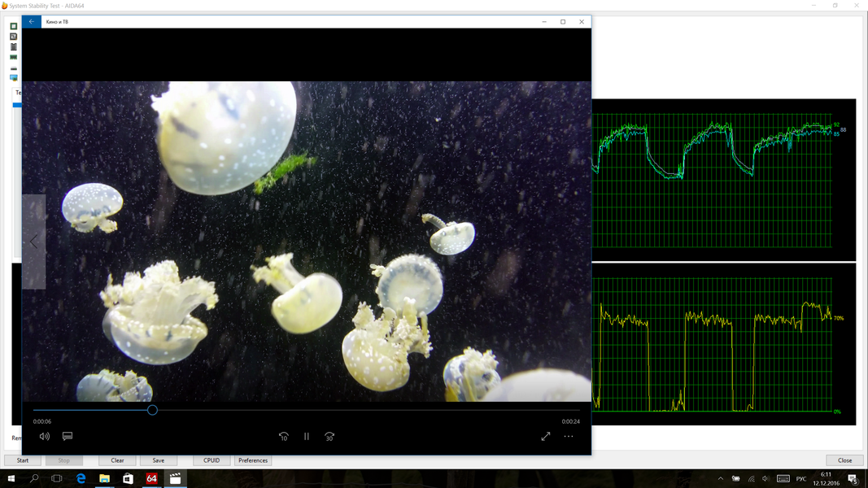Enter full screen with the expand arrows icon
This screenshot has width=868, height=488.
click(x=546, y=437)
